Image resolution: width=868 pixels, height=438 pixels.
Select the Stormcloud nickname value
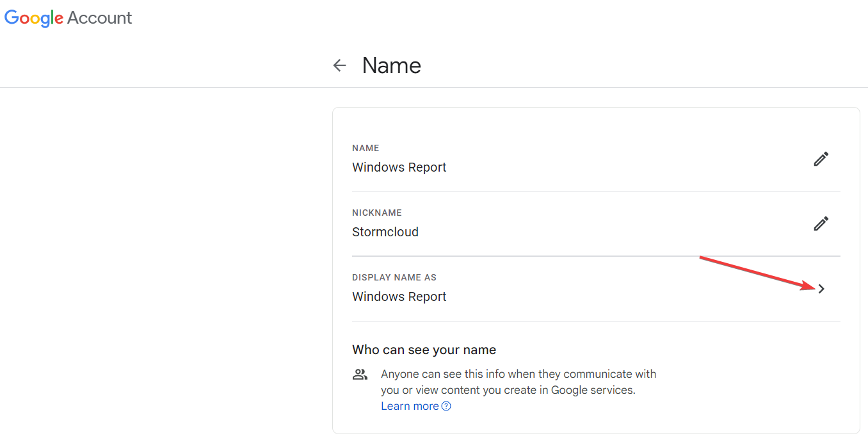pos(385,232)
